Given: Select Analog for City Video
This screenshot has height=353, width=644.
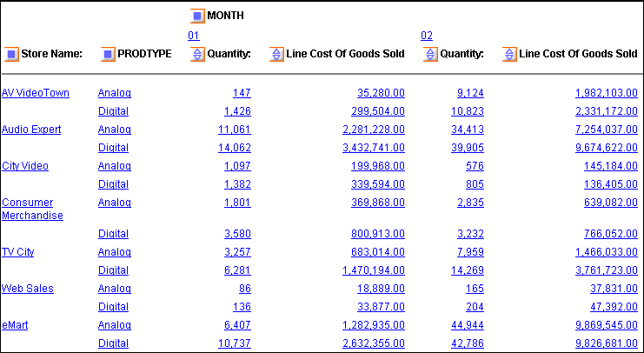Looking at the screenshot, I should (x=115, y=167).
